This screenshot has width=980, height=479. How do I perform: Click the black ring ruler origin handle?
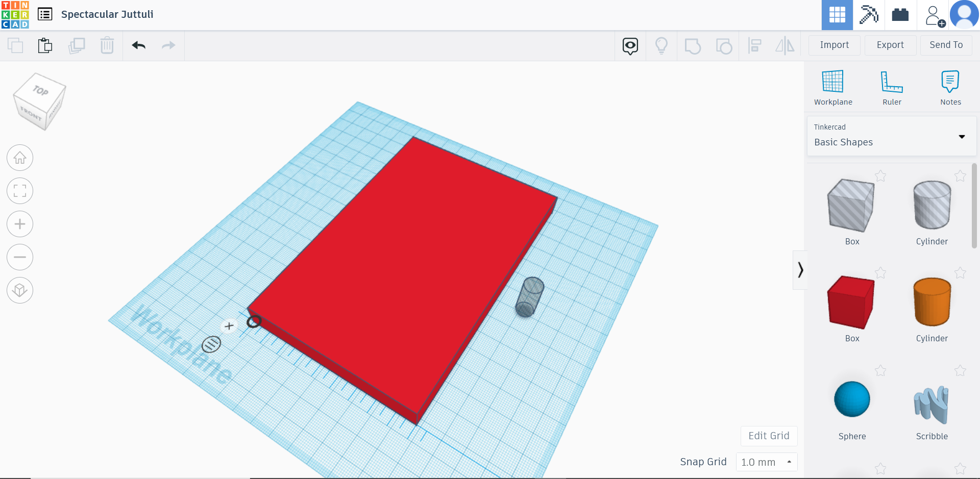(x=254, y=321)
